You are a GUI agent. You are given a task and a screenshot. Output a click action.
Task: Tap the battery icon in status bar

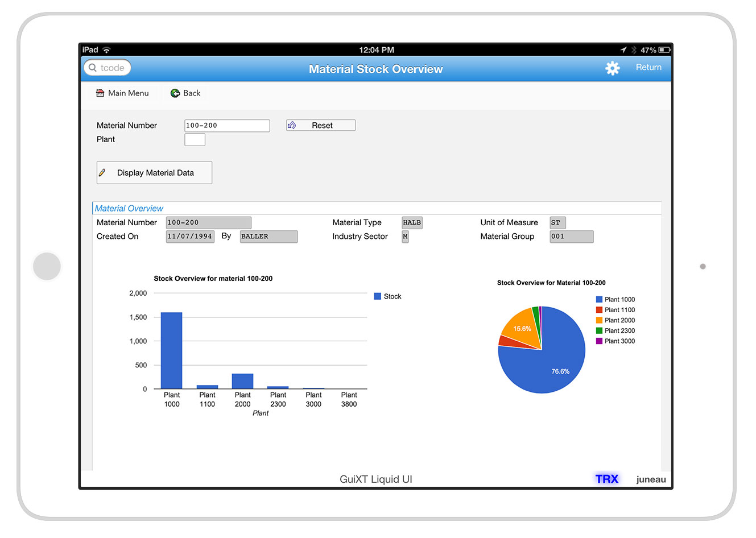[664, 50]
